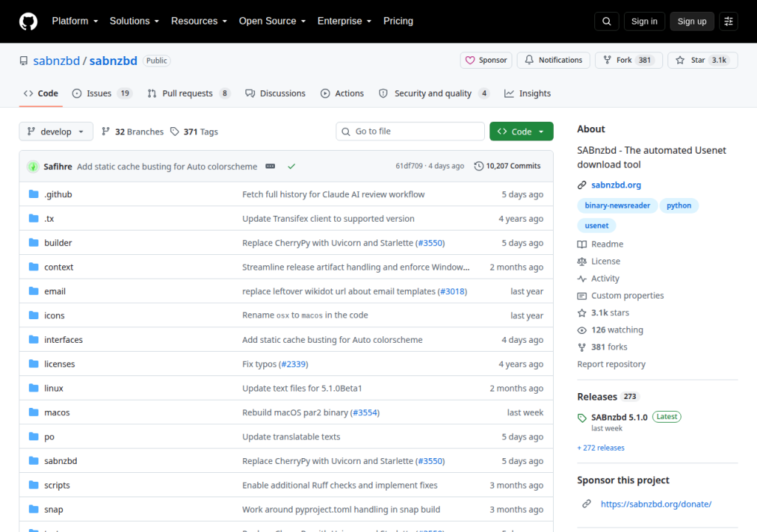The height and width of the screenshot is (532, 757).
Task: Click the Go to file search field
Action: pos(410,132)
